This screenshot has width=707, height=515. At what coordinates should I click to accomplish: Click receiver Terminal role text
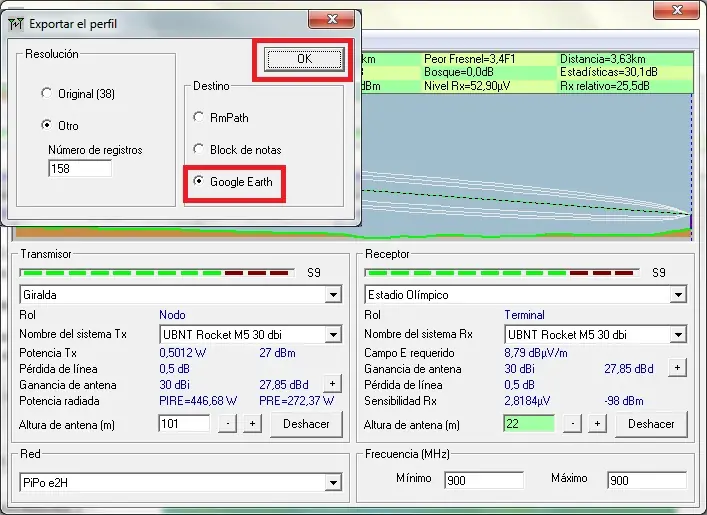click(x=524, y=315)
